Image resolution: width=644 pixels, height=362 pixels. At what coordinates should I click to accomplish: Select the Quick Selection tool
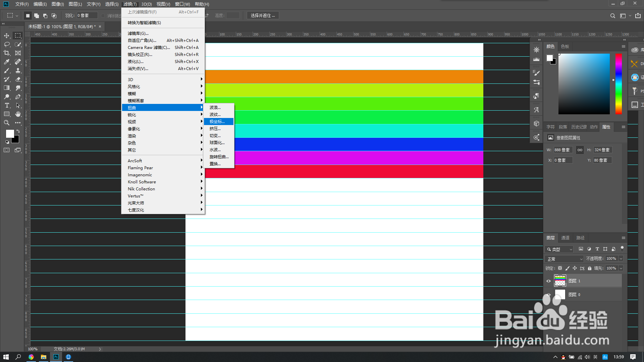pos(18,44)
